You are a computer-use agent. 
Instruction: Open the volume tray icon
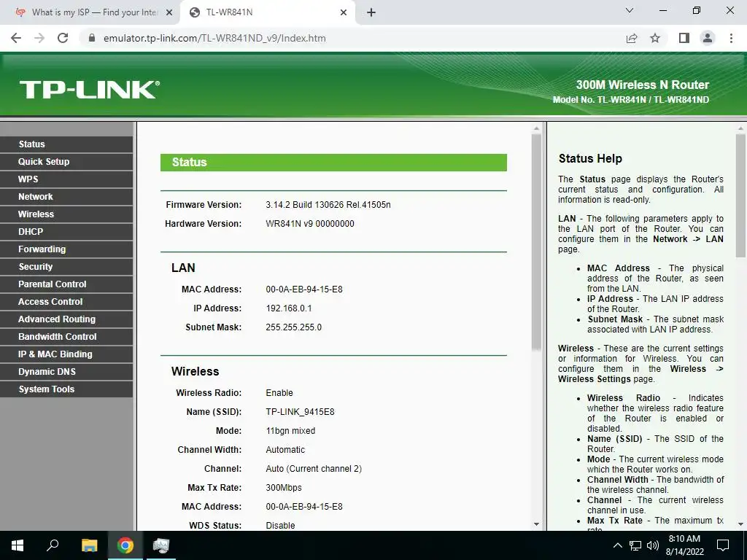pyautogui.click(x=653, y=545)
